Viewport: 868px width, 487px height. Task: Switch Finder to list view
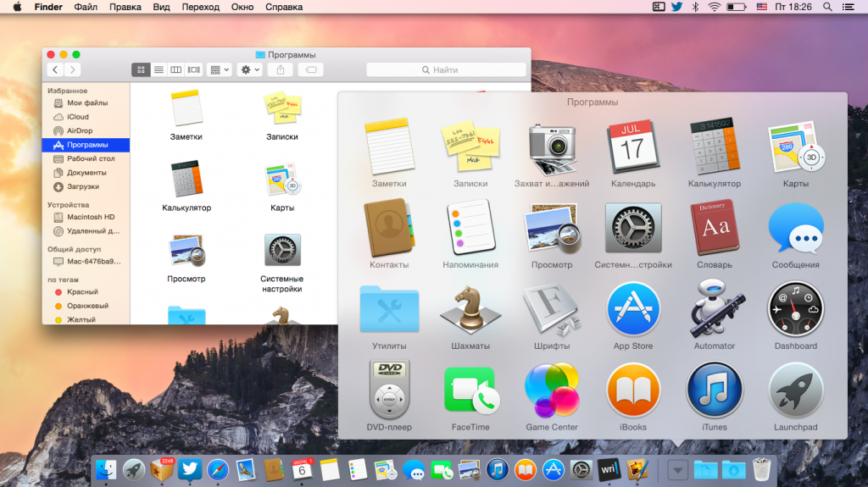[x=159, y=69]
